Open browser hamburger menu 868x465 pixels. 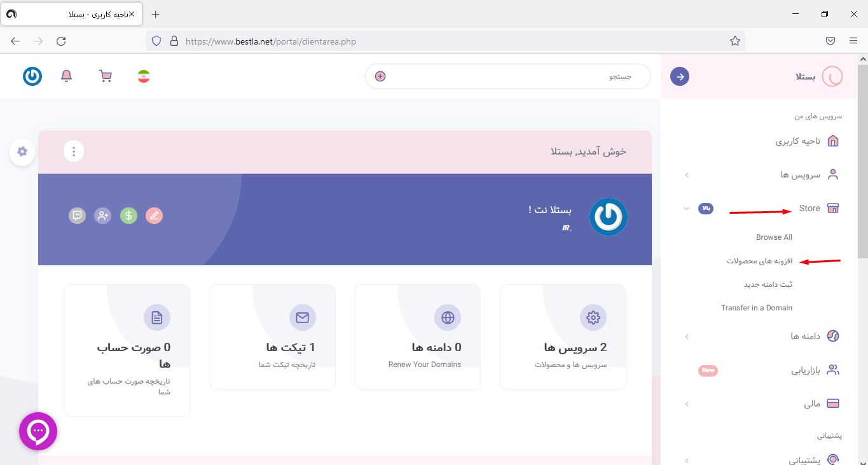click(x=853, y=41)
